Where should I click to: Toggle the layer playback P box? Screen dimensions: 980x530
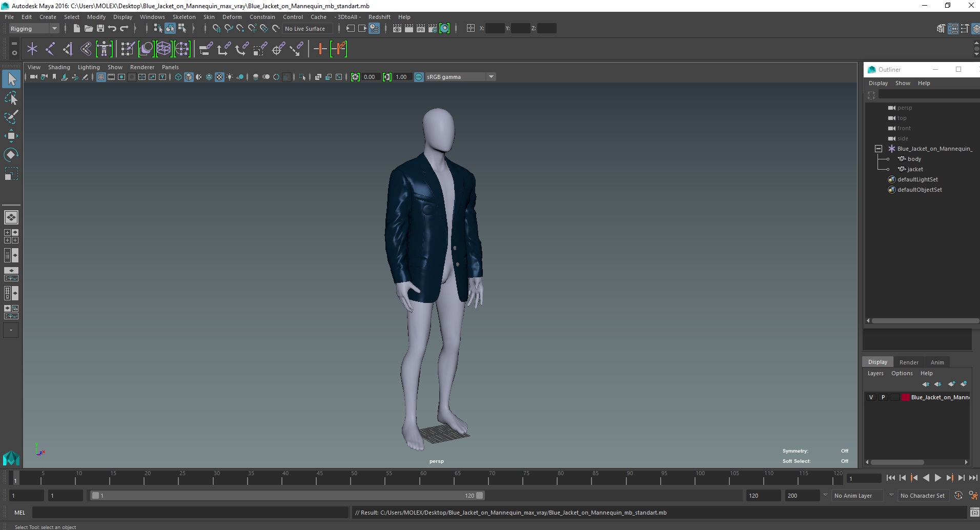tap(883, 397)
